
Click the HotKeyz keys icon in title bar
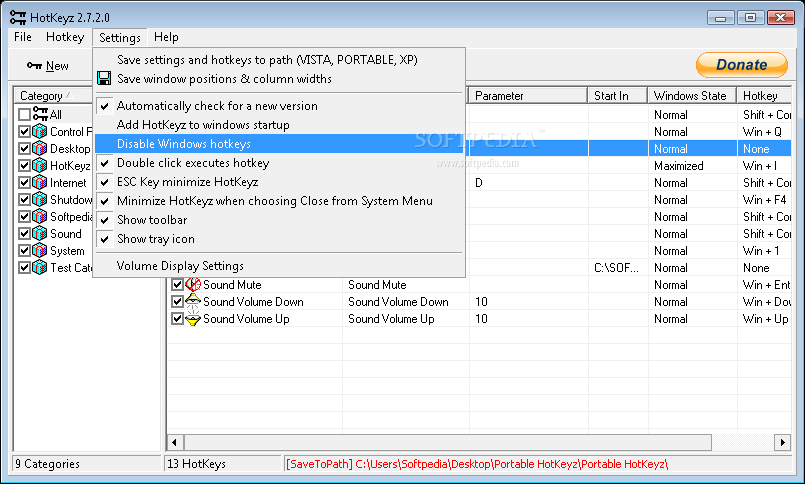(18, 17)
